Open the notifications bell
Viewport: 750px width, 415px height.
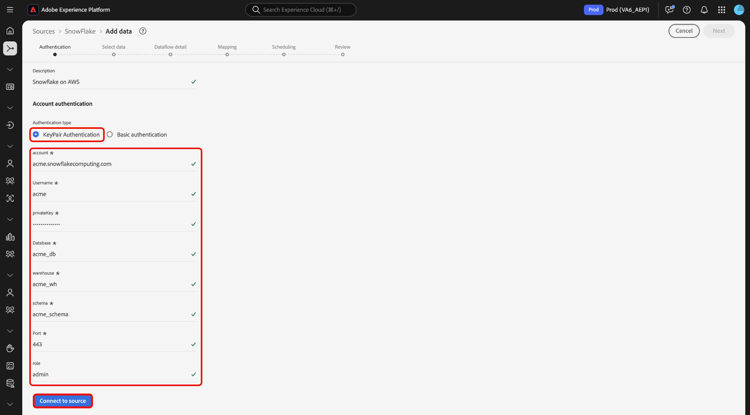(704, 10)
